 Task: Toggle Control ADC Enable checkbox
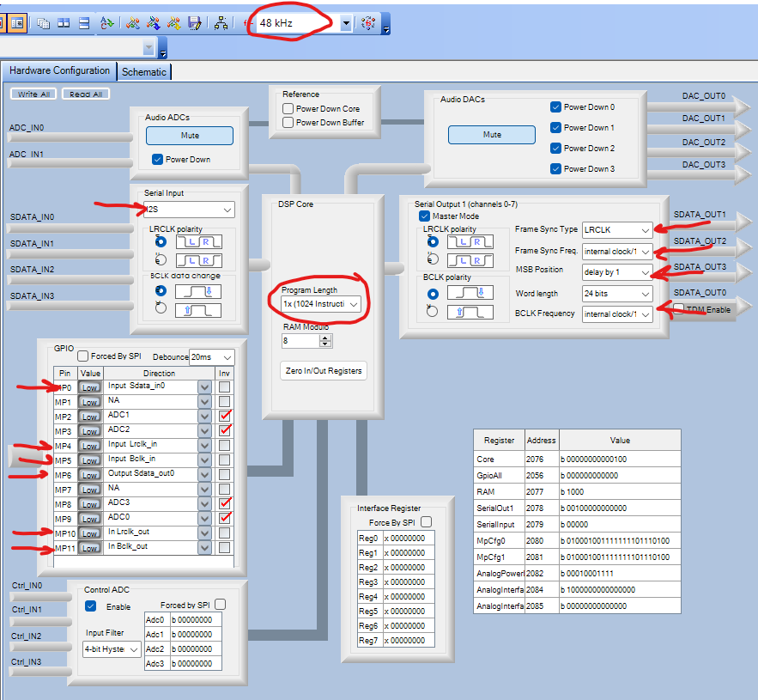click(x=90, y=606)
